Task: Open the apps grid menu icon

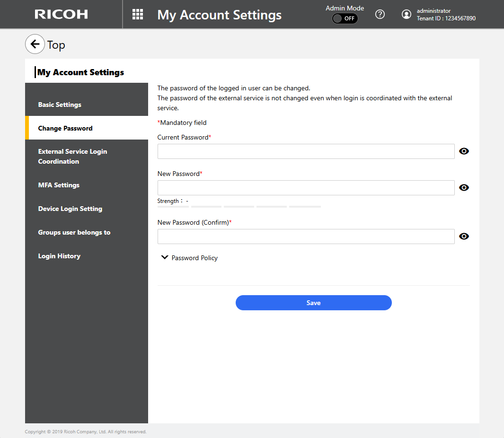Action: (138, 14)
